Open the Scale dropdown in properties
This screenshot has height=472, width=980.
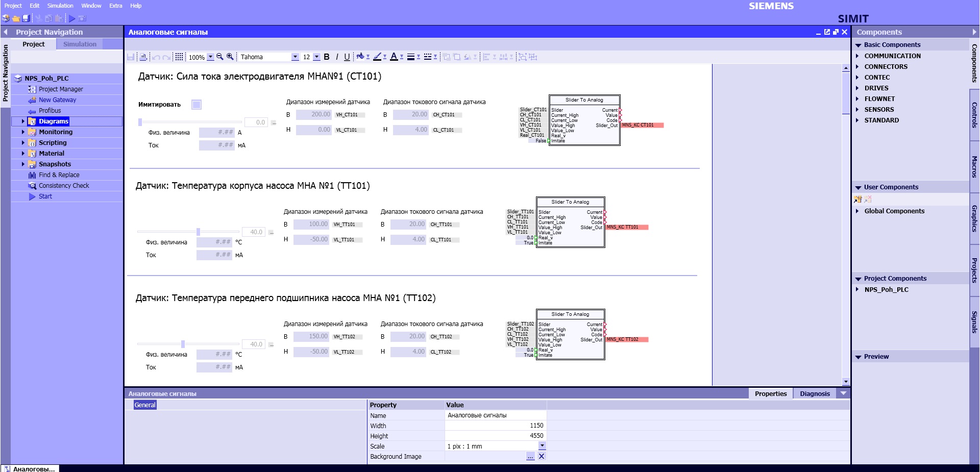click(542, 446)
